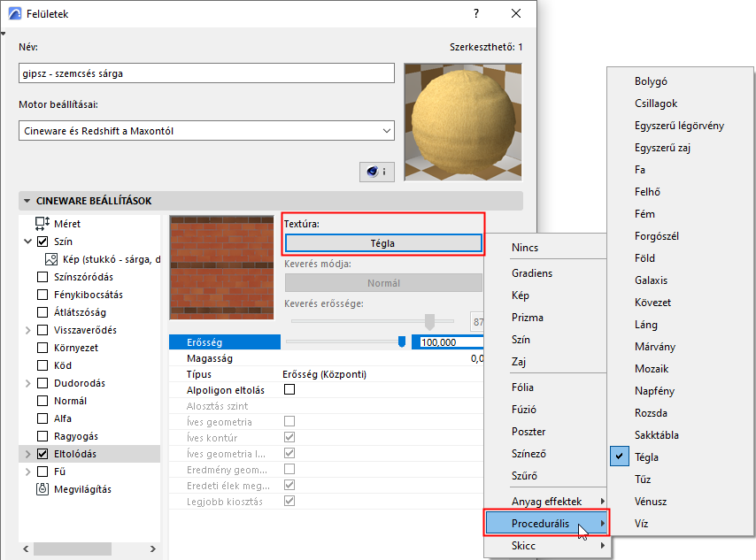Click the Erősség value field 100,000

451,342
